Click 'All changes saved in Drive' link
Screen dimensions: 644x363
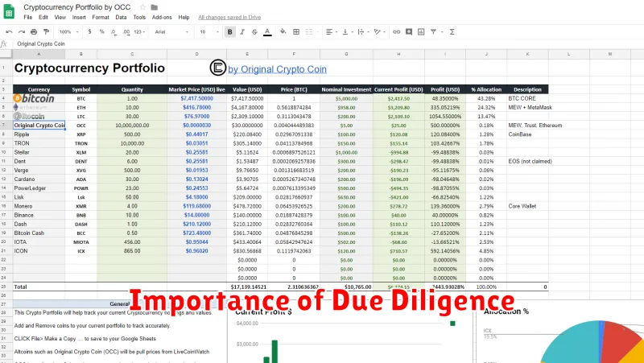(229, 17)
